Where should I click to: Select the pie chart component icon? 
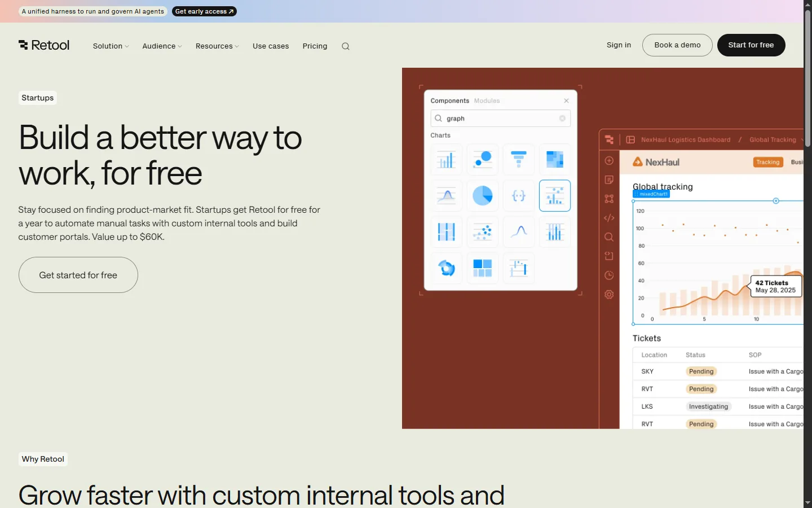(483, 196)
